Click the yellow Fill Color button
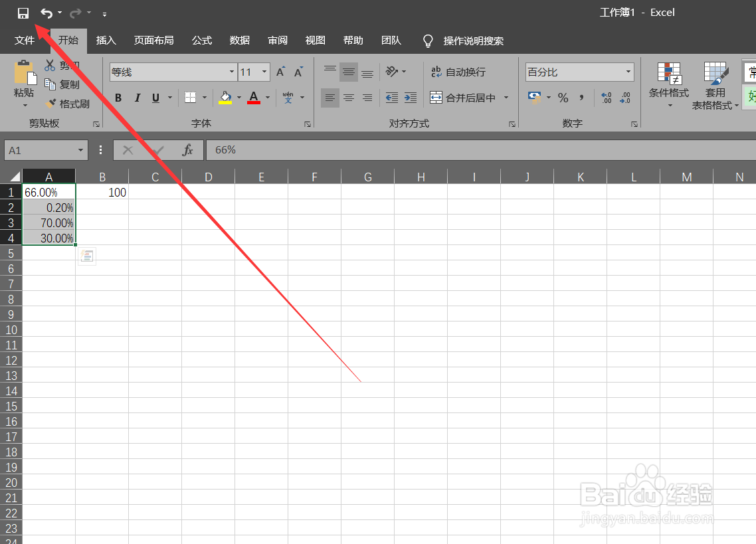The image size is (756, 544). [x=225, y=98]
